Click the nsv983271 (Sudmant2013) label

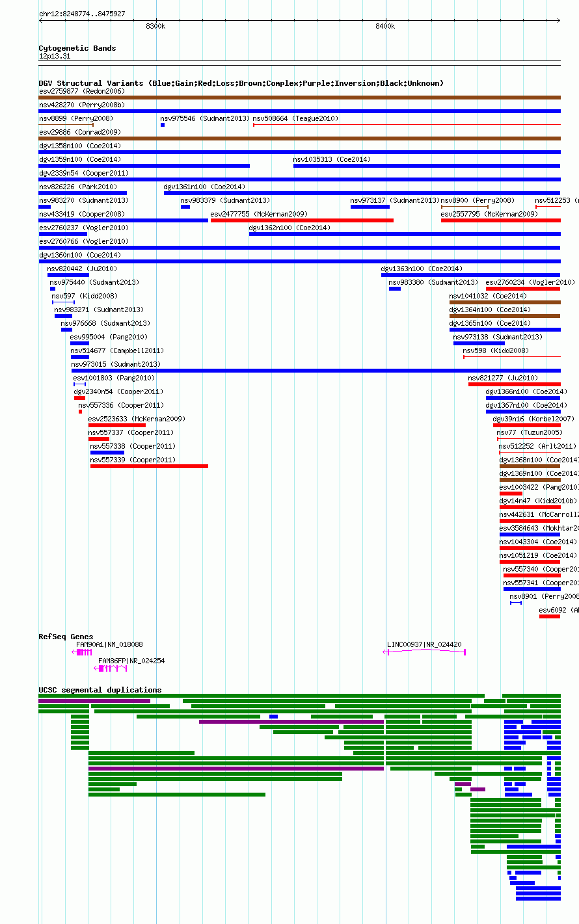pos(99,310)
